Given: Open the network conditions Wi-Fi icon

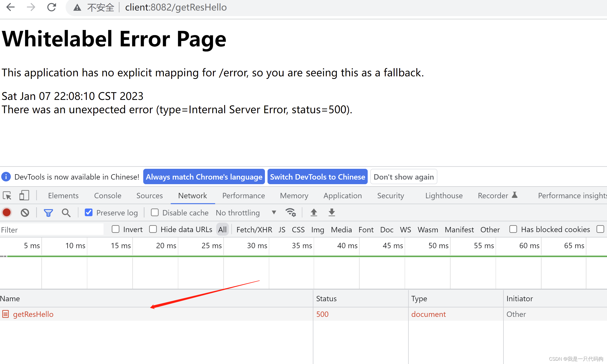Looking at the screenshot, I should pos(291,212).
